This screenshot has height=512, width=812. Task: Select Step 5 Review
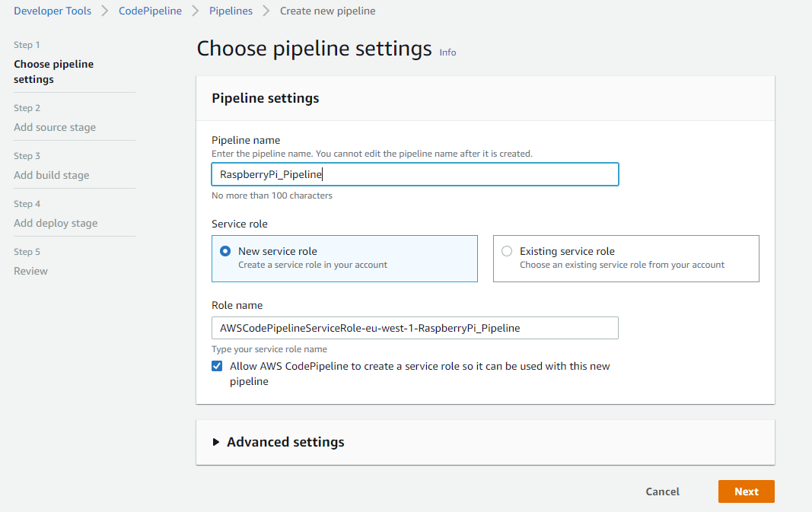point(30,271)
